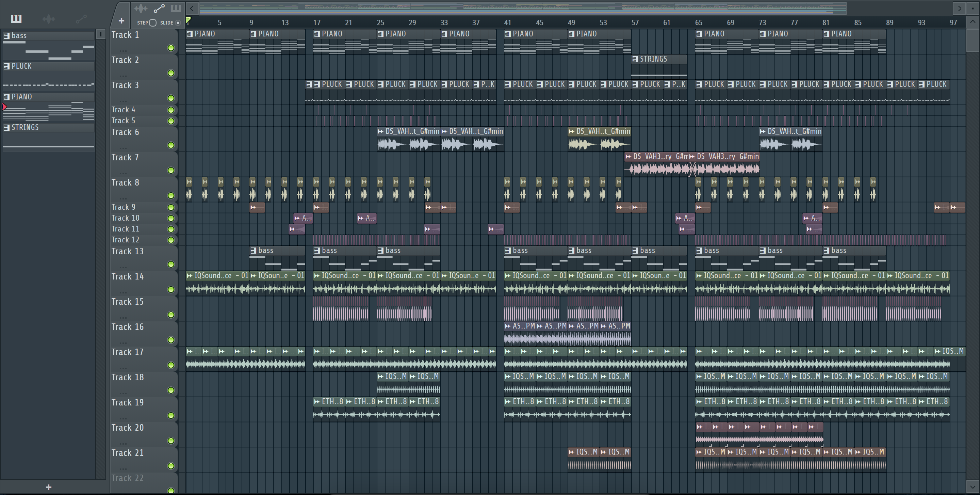
Task: Open the first IQSound clip menu on Track 14
Action: (x=190, y=275)
